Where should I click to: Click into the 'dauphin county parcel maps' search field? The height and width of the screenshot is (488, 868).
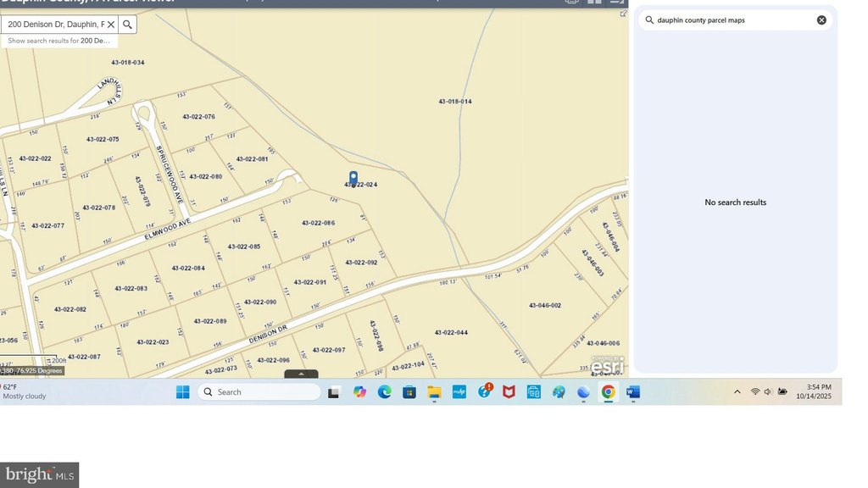pos(735,20)
